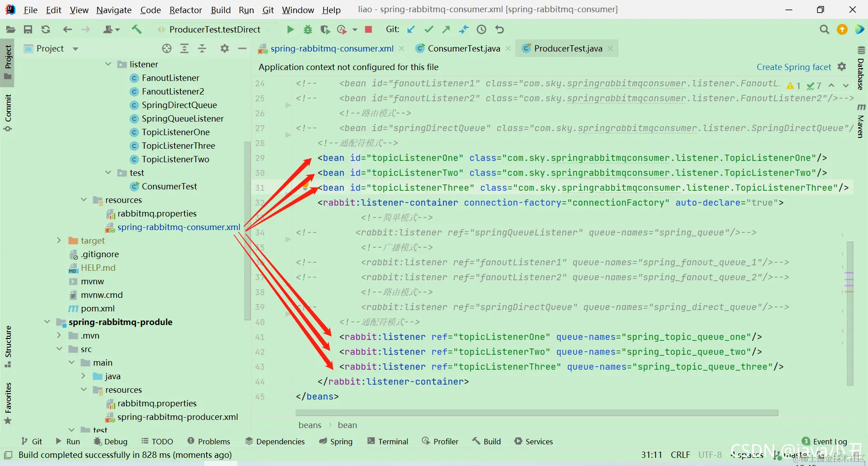Open Event Log panel
Screen dimensions: 868x466
tap(825, 441)
